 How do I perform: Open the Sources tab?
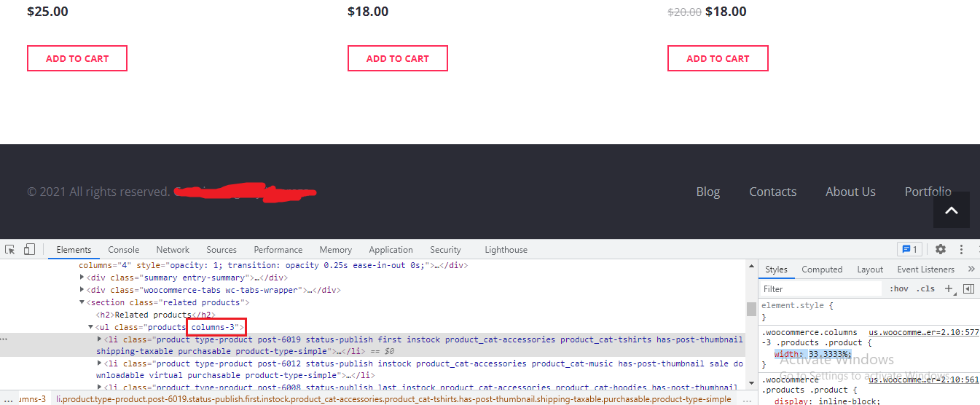pos(222,250)
